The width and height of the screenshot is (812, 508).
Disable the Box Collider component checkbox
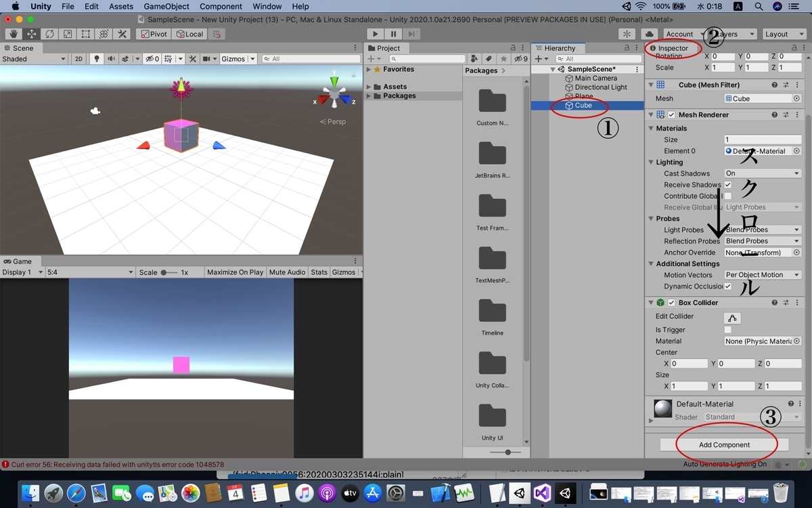tap(672, 303)
